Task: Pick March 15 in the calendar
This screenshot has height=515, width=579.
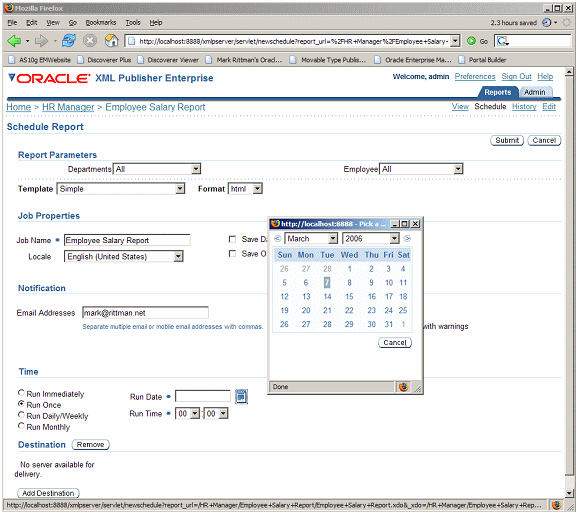Action: click(x=349, y=296)
